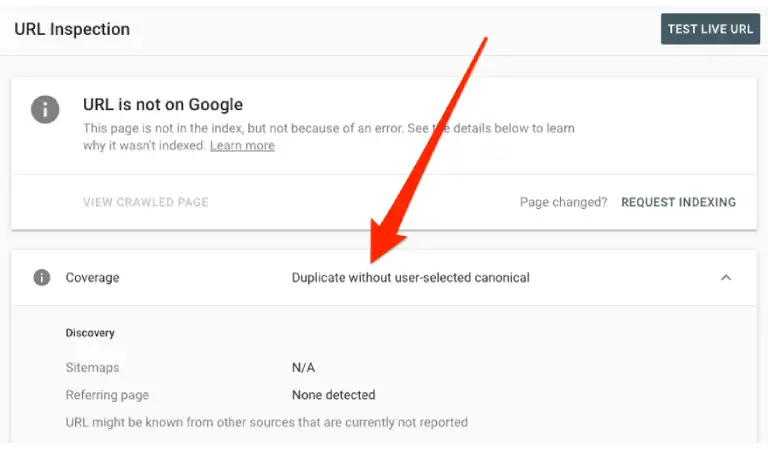Click VIEW CRAWLED PAGE

click(145, 202)
